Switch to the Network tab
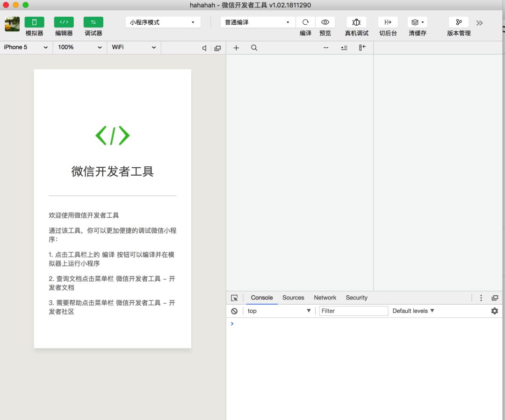The height and width of the screenshot is (420, 505). [325, 298]
